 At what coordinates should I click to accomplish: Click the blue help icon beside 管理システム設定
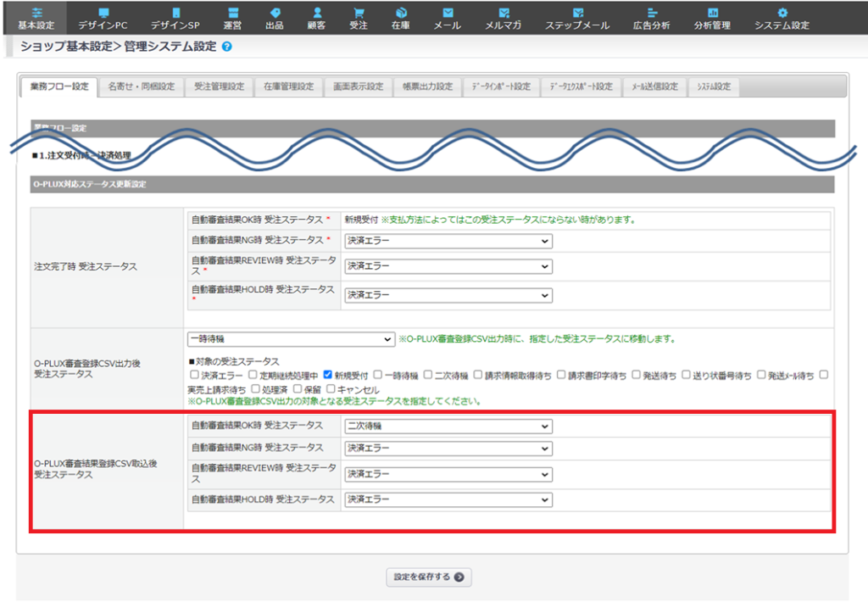click(227, 47)
